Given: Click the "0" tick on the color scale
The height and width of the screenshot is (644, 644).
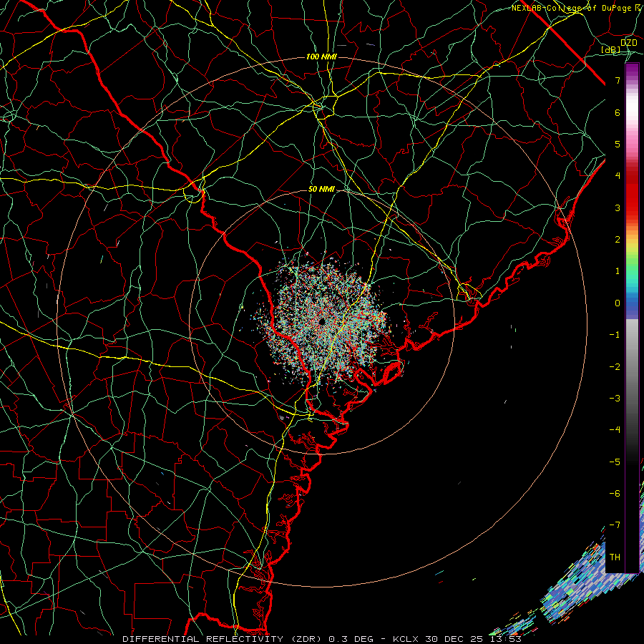Looking at the screenshot, I should click(618, 303).
